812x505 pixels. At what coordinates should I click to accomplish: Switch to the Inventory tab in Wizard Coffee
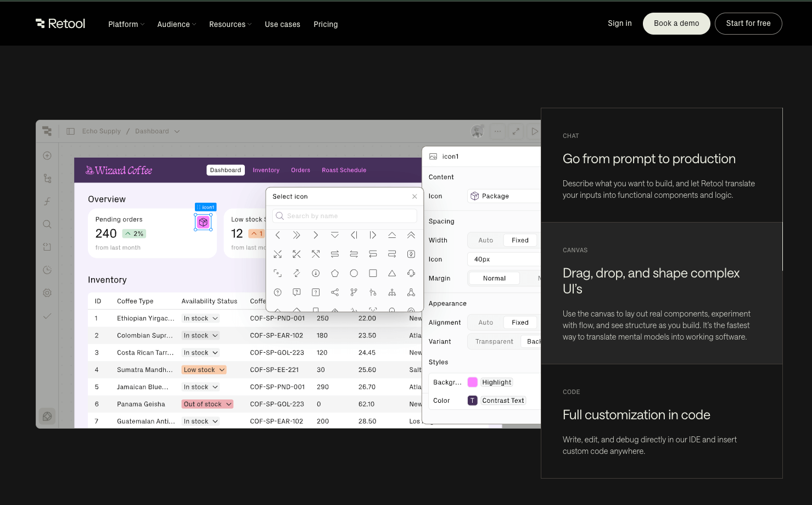266,170
